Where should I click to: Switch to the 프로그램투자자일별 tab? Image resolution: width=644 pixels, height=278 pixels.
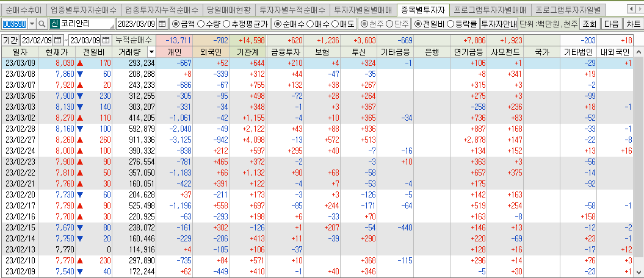[x=568, y=9]
